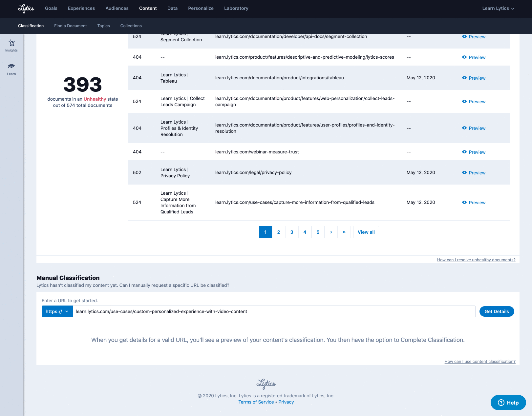The width and height of the screenshot is (532, 416).
Task: Switch to Find a Document tab
Action: 71,26
